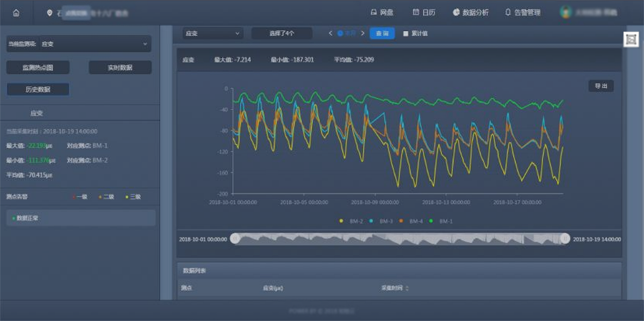Toggle the 累计值 checkbox
Screen dimensions: 644x321
point(405,33)
